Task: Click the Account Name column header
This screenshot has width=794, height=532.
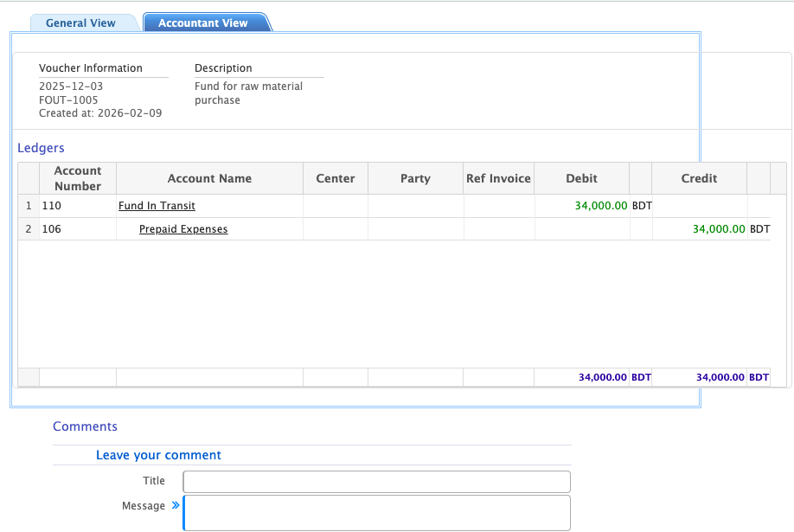Action: click(209, 178)
